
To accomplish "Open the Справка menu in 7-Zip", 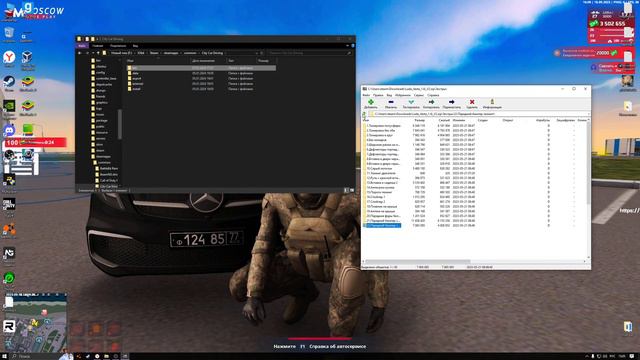I will click(433, 95).
